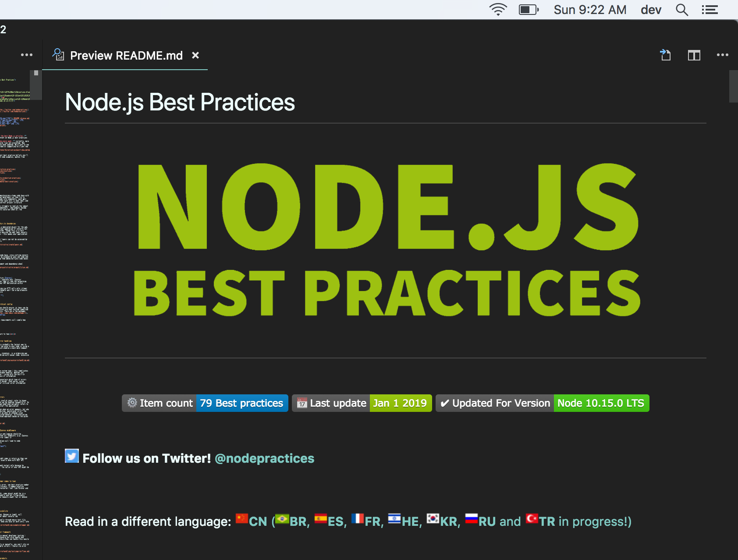Open the CN Chinese translation link

[258, 521]
